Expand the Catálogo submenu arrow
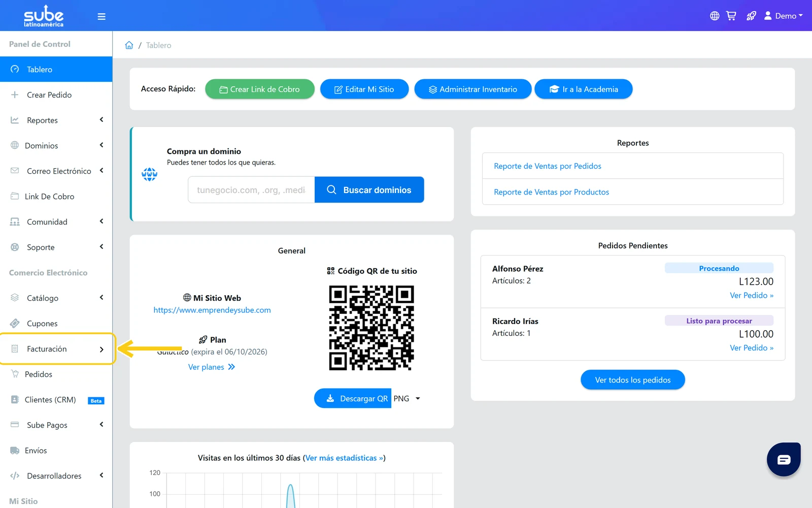The image size is (812, 508). pyautogui.click(x=101, y=298)
